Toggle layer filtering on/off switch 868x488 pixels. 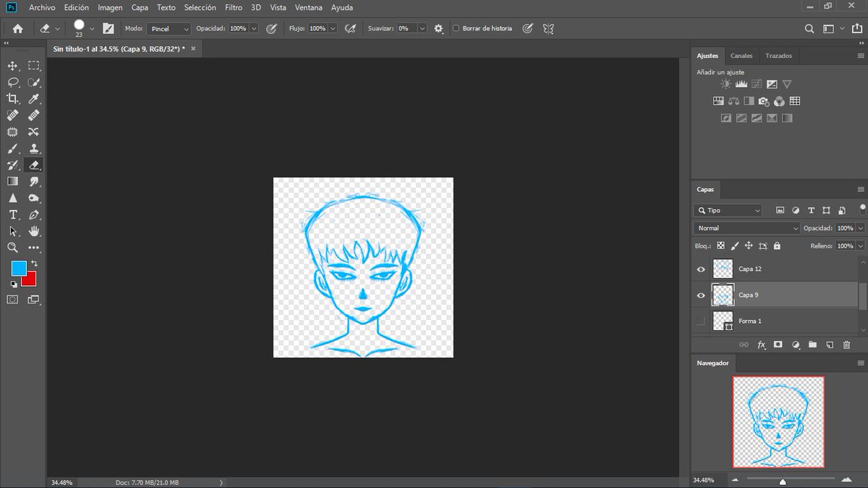[x=862, y=210]
